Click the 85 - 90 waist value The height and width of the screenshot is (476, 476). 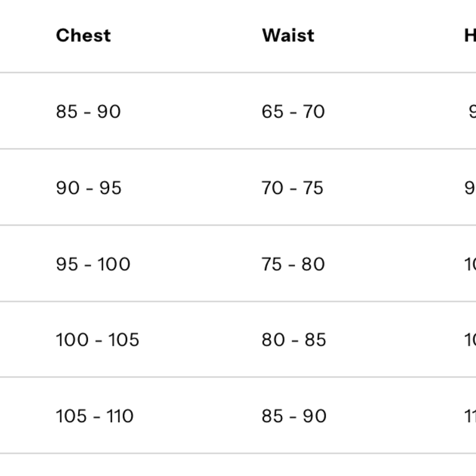coord(294,416)
